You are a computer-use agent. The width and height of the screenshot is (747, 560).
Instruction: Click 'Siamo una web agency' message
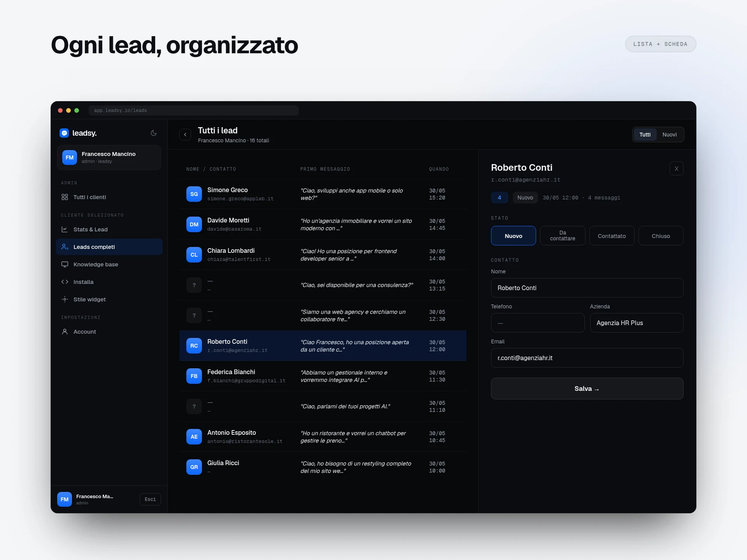click(x=353, y=315)
